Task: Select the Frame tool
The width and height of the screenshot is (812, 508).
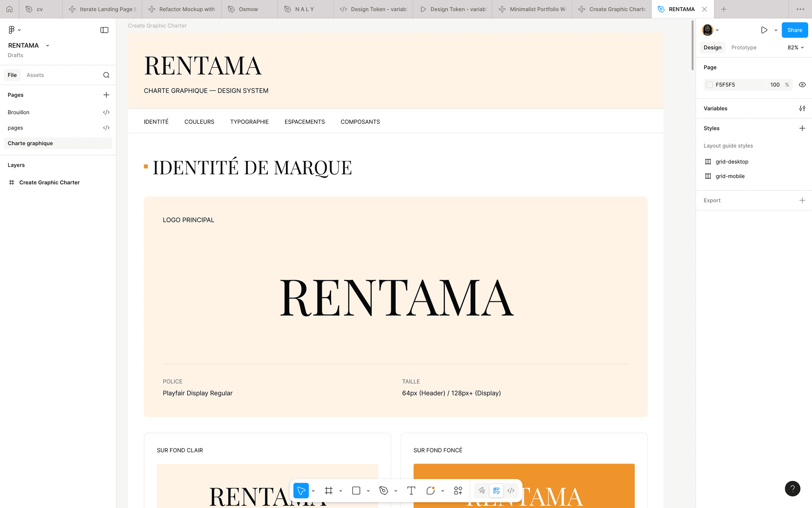Action: pos(329,490)
